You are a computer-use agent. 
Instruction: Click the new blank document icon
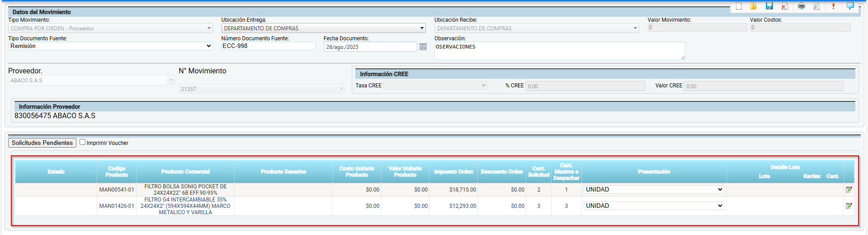point(739,6)
